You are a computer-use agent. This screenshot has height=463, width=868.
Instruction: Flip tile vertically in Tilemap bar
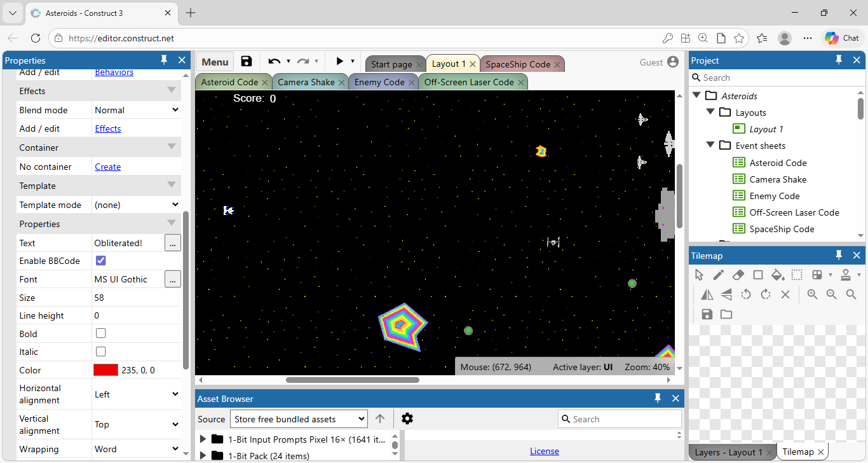tap(726, 294)
